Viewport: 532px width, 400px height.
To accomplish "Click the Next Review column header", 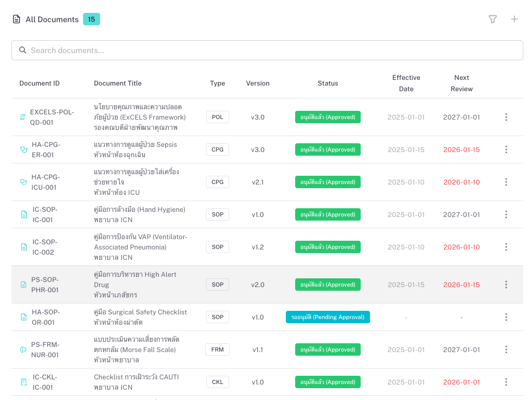I will point(461,83).
